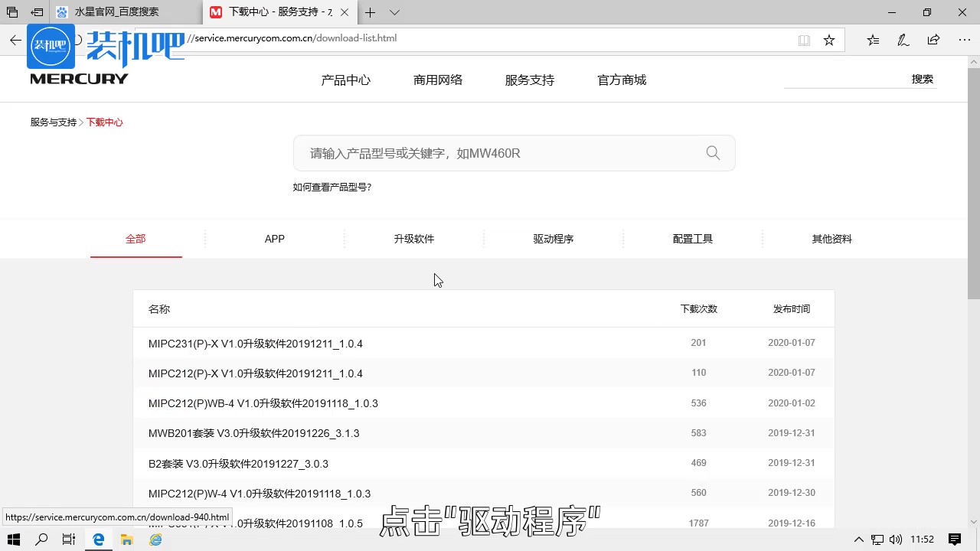This screenshot has width=980, height=551.
Task: Open the 如何查看产品型号? help link
Action: [x=332, y=186]
